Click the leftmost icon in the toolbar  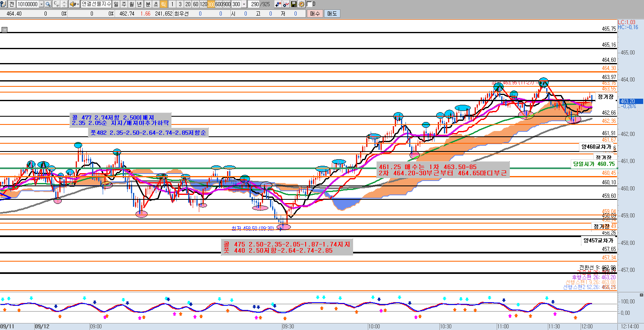[x=3, y=4]
